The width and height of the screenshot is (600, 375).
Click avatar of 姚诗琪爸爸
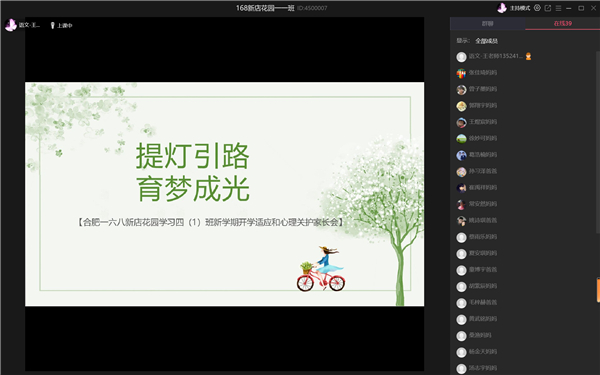461,221
